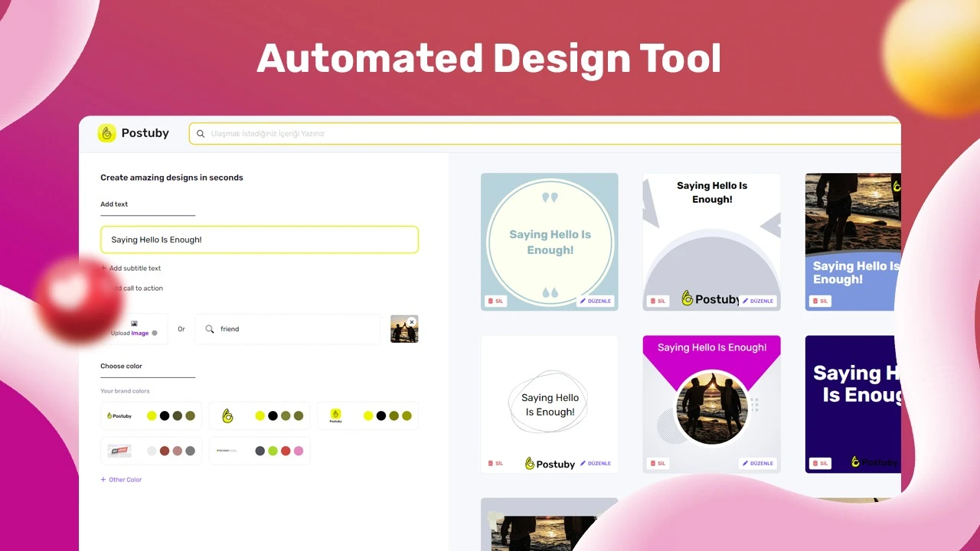
Task: Open the dark purple bold text design
Action: coord(853,404)
